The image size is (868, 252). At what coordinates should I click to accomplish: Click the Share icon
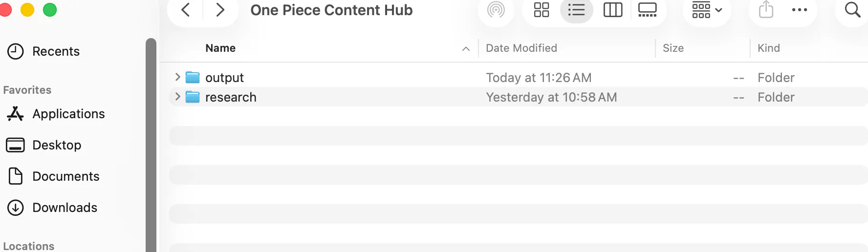point(766,10)
